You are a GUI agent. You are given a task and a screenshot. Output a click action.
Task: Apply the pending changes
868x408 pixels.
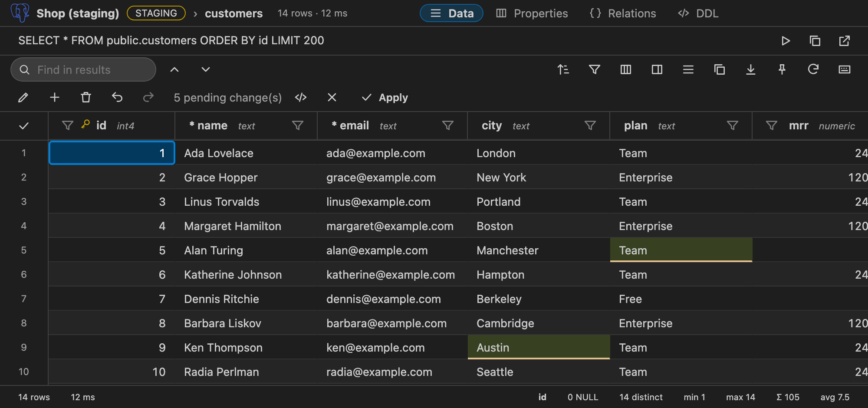coord(385,97)
